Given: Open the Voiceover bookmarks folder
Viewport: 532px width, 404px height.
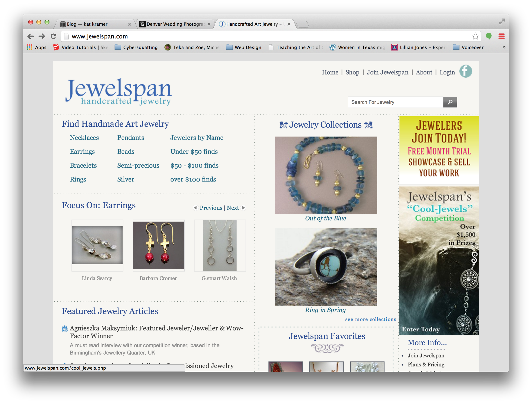Looking at the screenshot, I should (468, 47).
